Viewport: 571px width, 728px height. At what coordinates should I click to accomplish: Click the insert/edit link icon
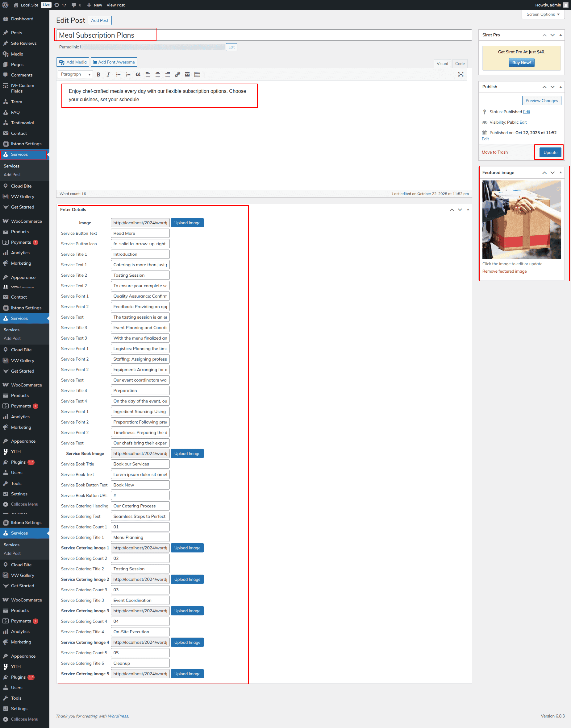(177, 75)
